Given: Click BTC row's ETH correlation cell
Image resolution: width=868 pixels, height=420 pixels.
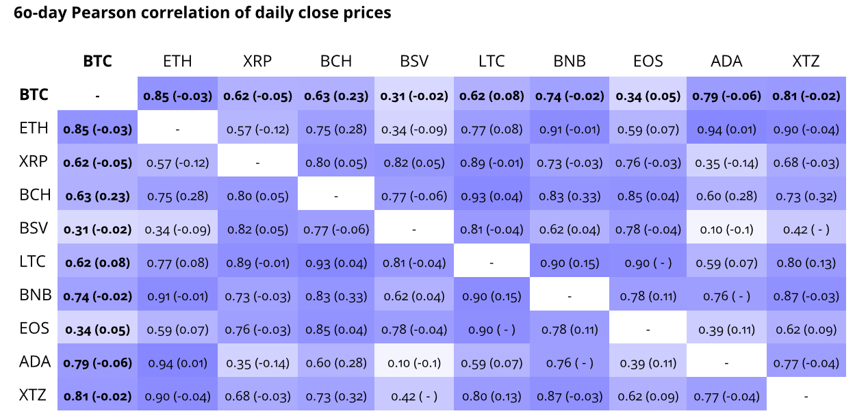Looking at the screenshot, I should pos(177,95).
